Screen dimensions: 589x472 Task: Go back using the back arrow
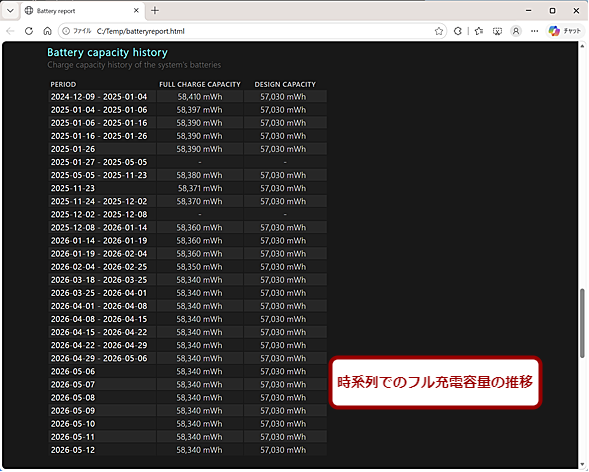tap(11, 31)
